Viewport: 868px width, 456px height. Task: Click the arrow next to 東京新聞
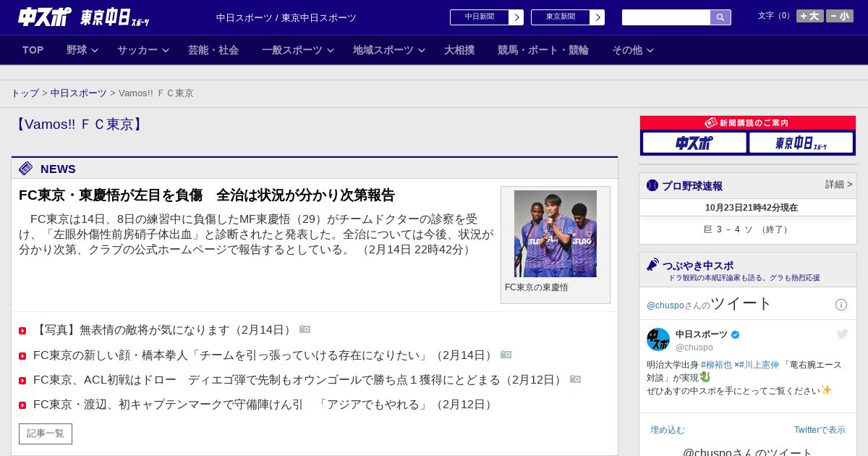tap(597, 17)
